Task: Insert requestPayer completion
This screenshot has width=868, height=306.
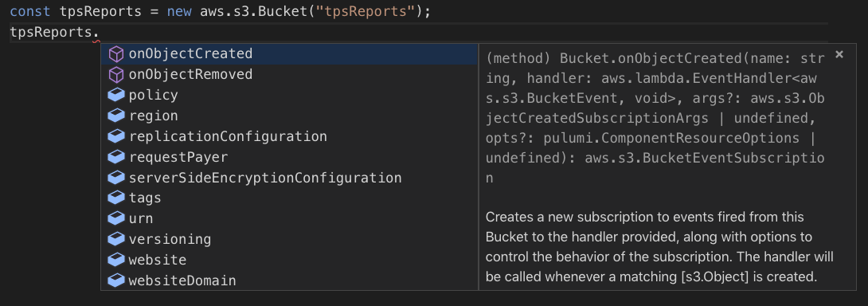Action: tap(289, 157)
